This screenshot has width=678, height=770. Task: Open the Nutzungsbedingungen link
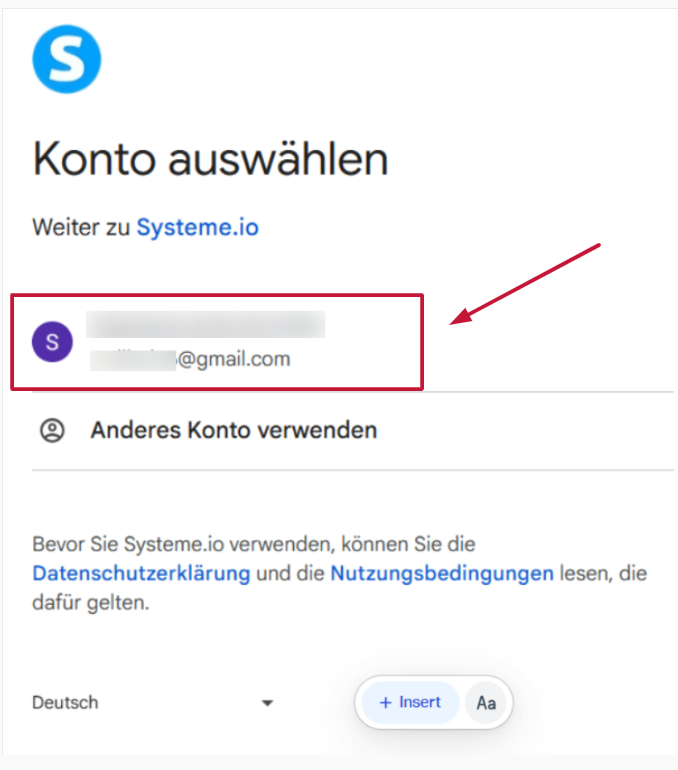click(x=442, y=574)
